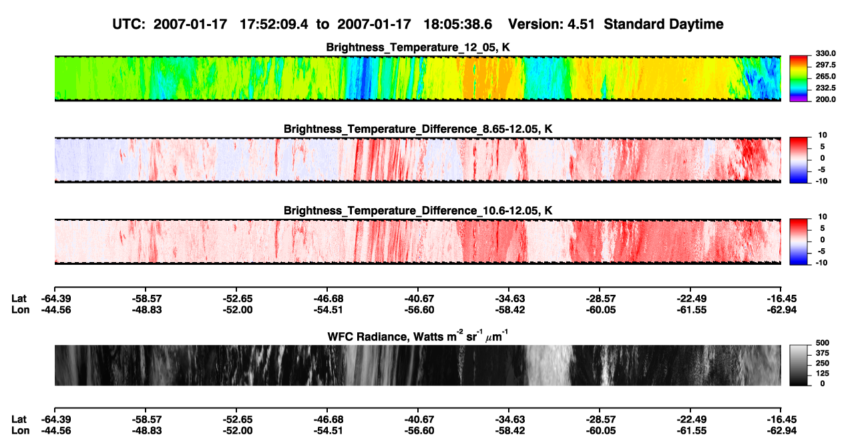Click latitude -34.63 under the WFC Radiance strip

509,419
